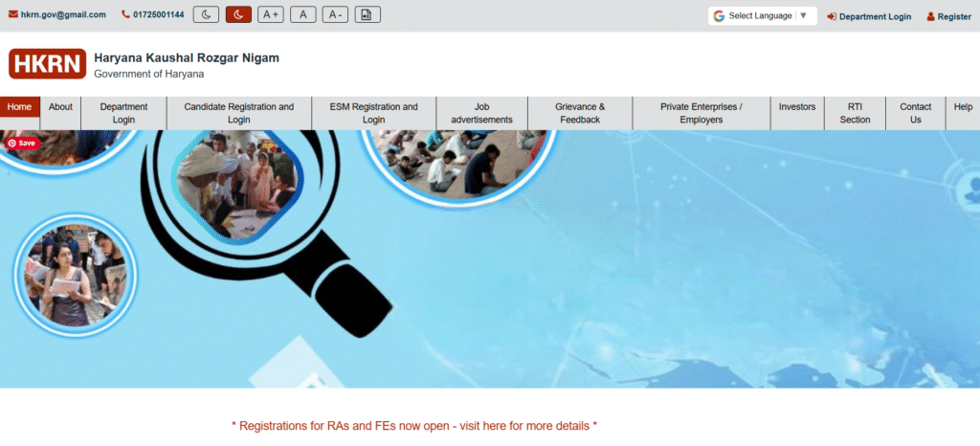Click the A- decrease font size icon
This screenshot has height=446, width=980.
[335, 14]
